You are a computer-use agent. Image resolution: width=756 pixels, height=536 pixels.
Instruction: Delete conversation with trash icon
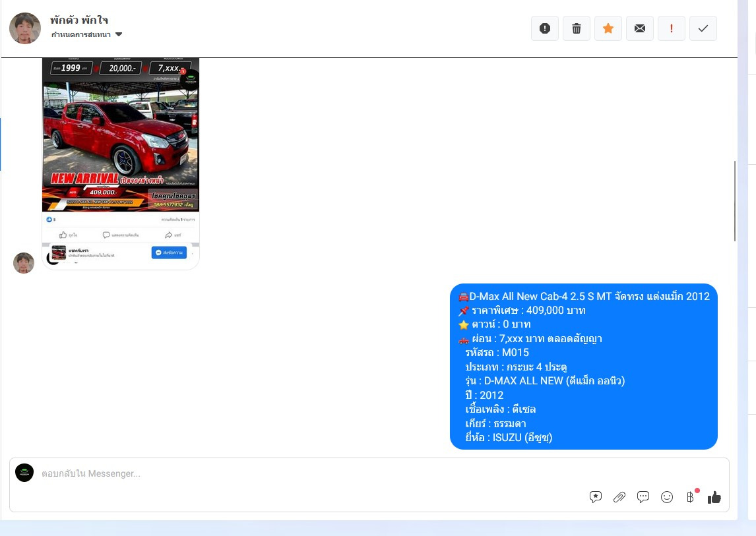point(576,28)
